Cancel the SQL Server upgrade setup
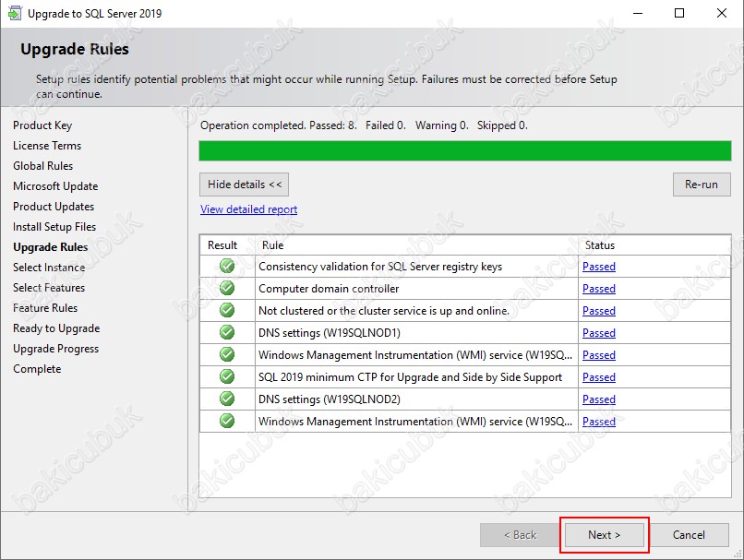744x560 pixels. (x=689, y=535)
